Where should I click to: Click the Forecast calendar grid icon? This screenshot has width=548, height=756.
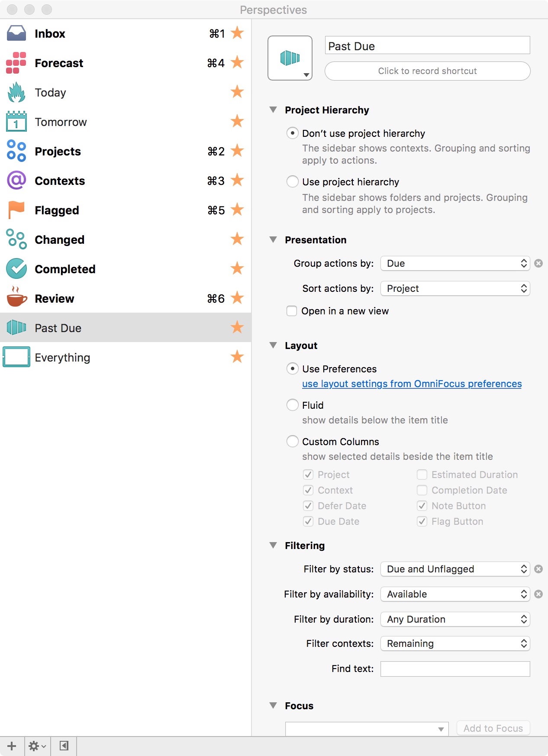[16, 63]
